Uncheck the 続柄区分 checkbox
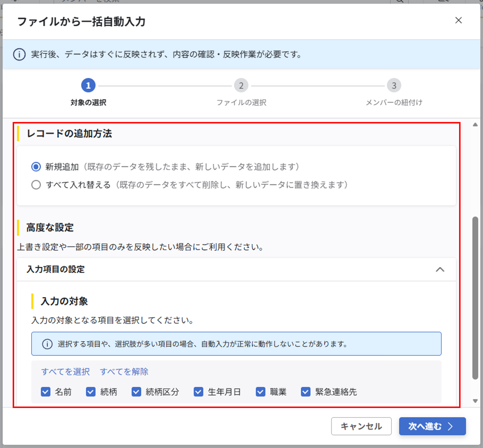 pyautogui.click(x=136, y=392)
